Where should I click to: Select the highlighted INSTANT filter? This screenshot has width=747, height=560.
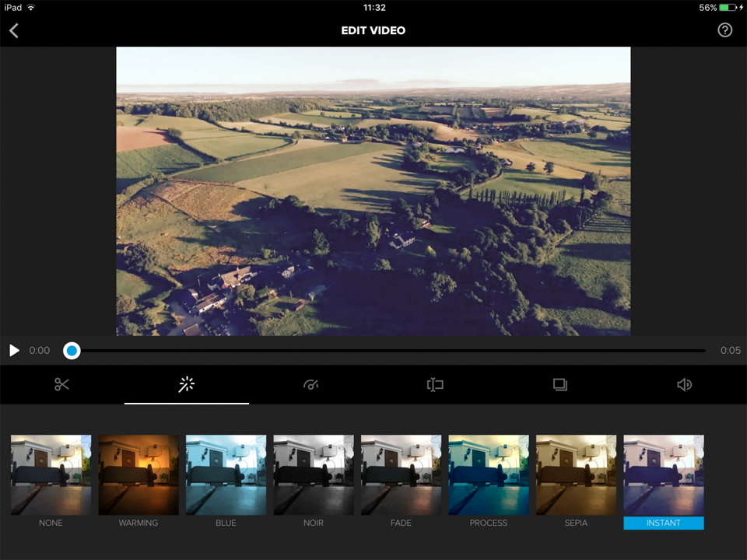pyautogui.click(x=664, y=475)
